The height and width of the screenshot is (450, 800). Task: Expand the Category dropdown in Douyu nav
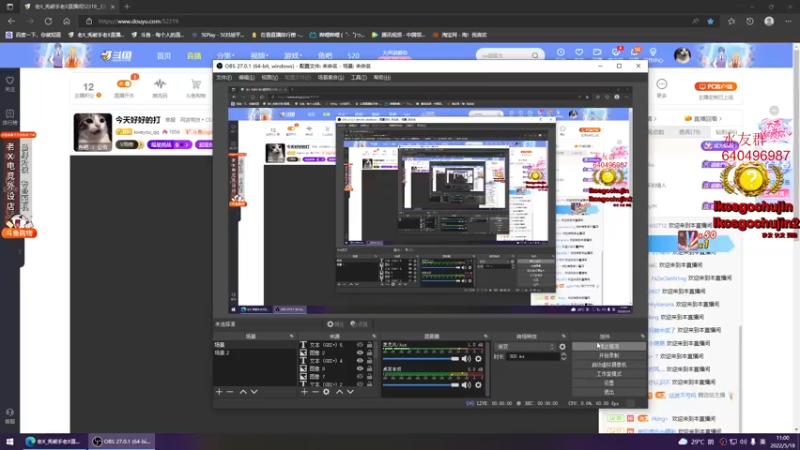pos(226,56)
